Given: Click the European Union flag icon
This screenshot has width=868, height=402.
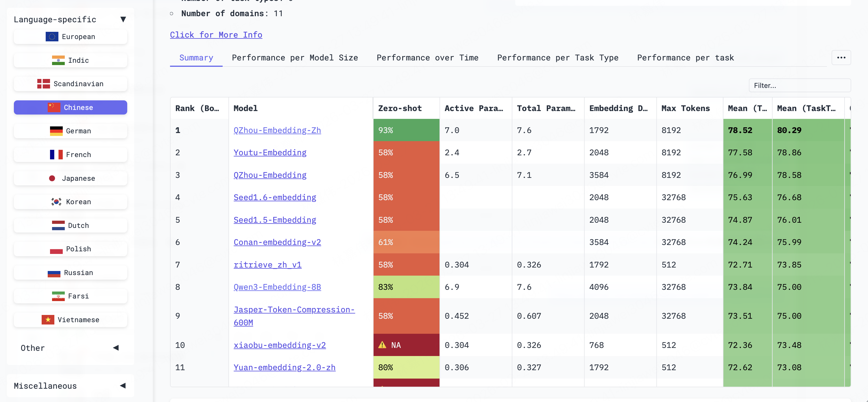Looking at the screenshot, I should pyautogui.click(x=52, y=37).
